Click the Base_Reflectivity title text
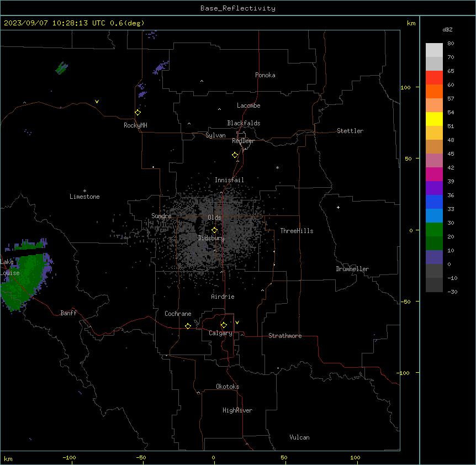This screenshot has height=465, width=476. tap(238, 8)
